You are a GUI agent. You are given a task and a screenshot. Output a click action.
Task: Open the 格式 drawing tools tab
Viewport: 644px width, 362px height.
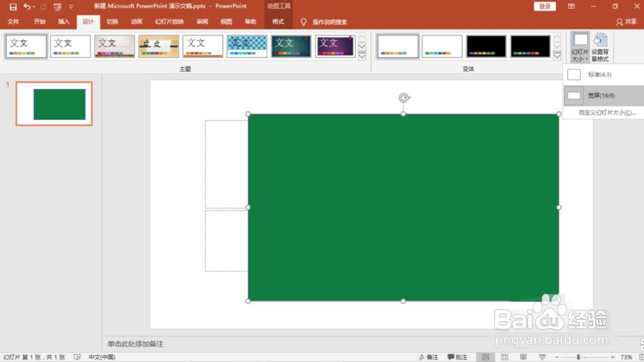click(x=278, y=22)
